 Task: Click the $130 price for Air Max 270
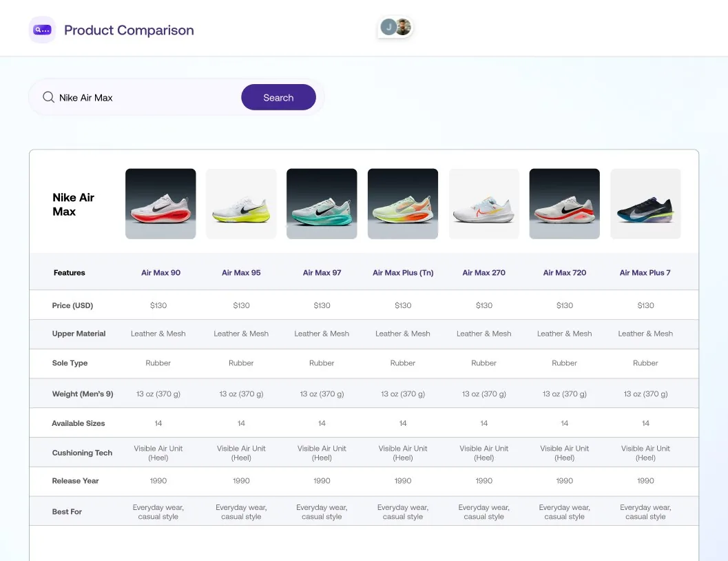click(483, 305)
